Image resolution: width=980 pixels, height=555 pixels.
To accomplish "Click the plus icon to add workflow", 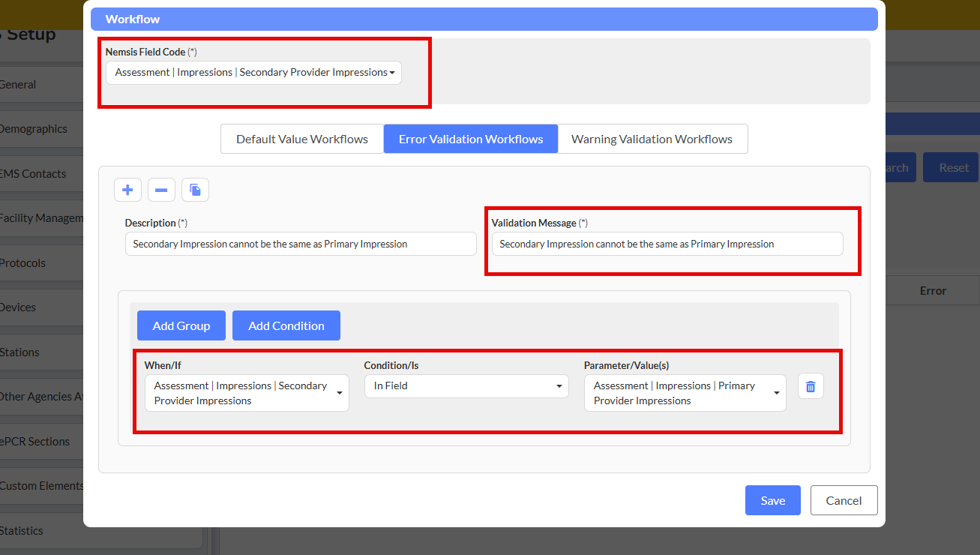I will coord(127,190).
